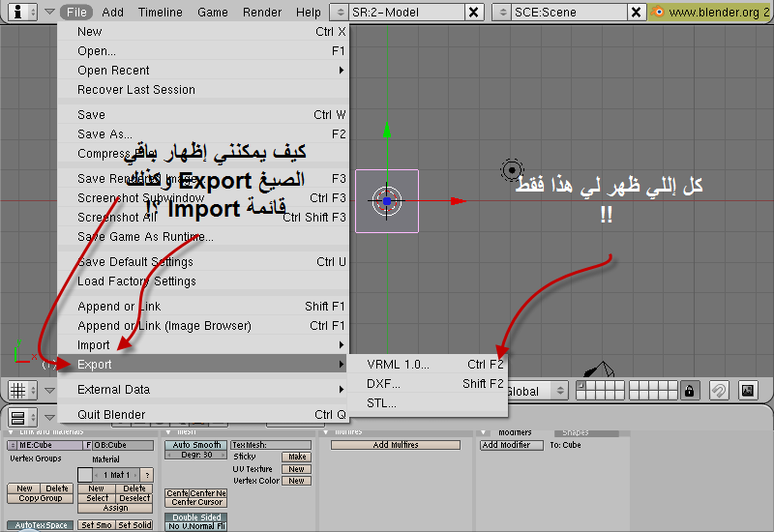The width and height of the screenshot is (774, 532).
Task: Click the buttons window type icon
Action: point(18,418)
